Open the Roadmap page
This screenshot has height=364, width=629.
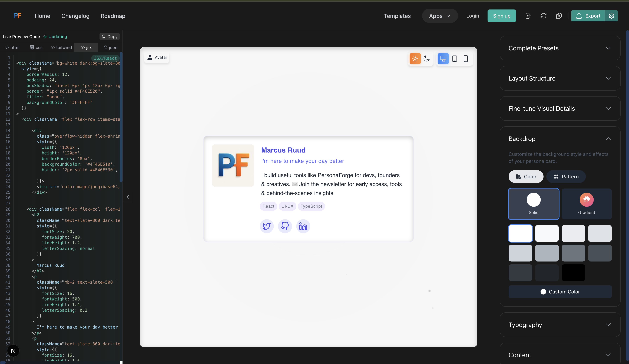point(113,16)
